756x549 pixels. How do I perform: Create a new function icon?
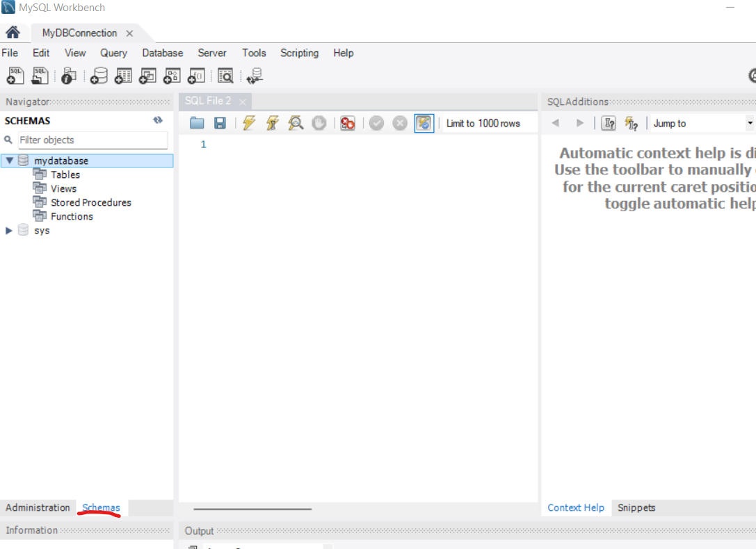(196, 76)
